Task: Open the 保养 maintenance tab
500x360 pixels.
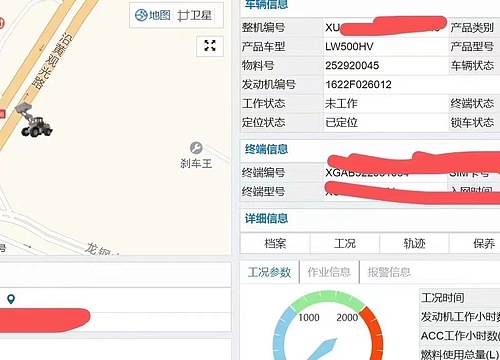Action: (x=483, y=243)
